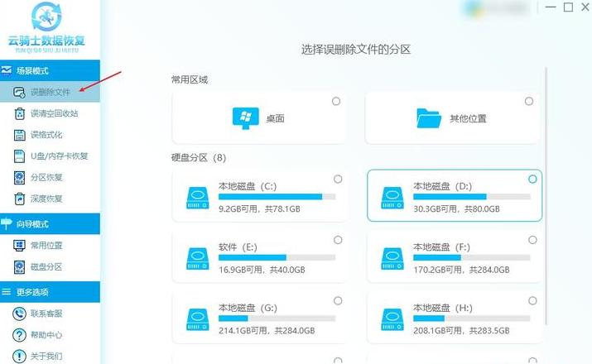Click the 磁盘分区 disk icon
This screenshot has height=364, width=592.
[19, 267]
